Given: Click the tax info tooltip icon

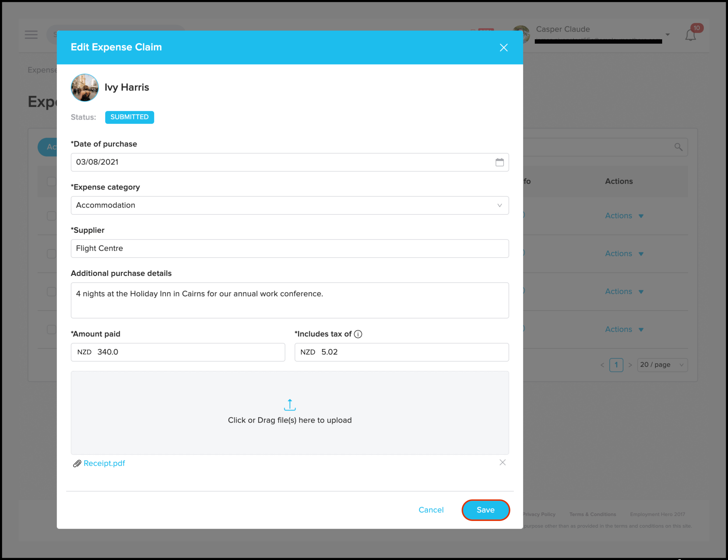Looking at the screenshot, I should [x=358, y=334].
